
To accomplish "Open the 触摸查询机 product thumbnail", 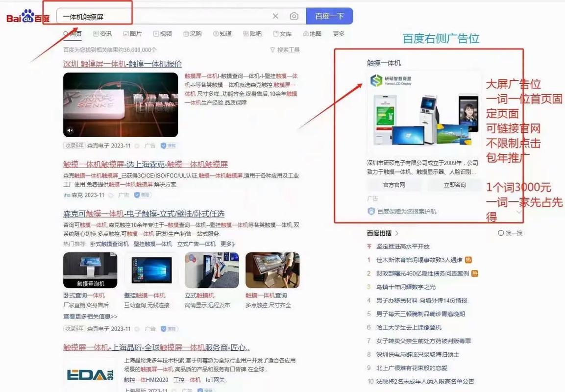I will (x=91, y=270).
